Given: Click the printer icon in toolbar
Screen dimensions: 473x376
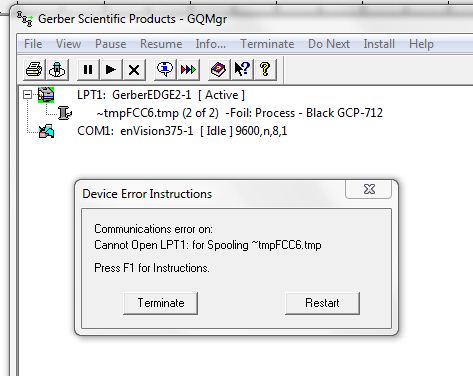Looking at the screenshot, I should pos(34,70).
